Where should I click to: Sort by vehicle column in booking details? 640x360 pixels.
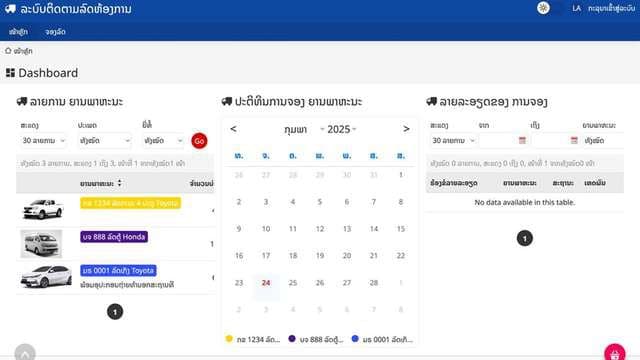[x=519, y=183]
